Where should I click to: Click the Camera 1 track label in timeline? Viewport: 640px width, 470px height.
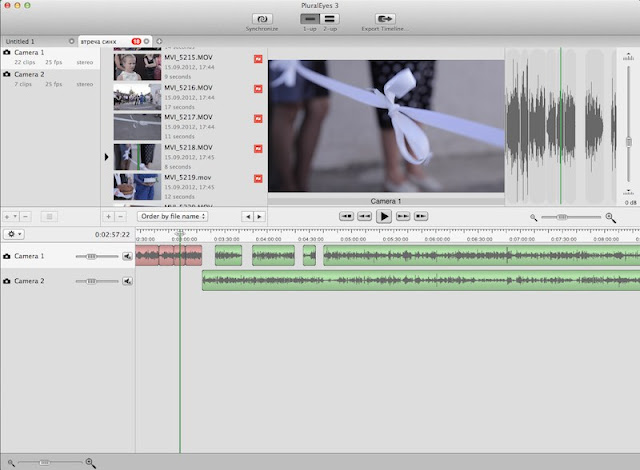pyautogui.click(x=29, y=256)
